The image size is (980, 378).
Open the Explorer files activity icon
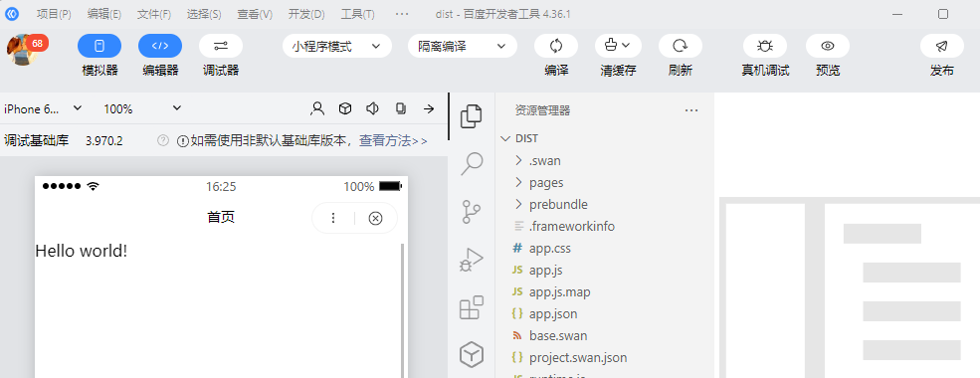pos(472,116)
